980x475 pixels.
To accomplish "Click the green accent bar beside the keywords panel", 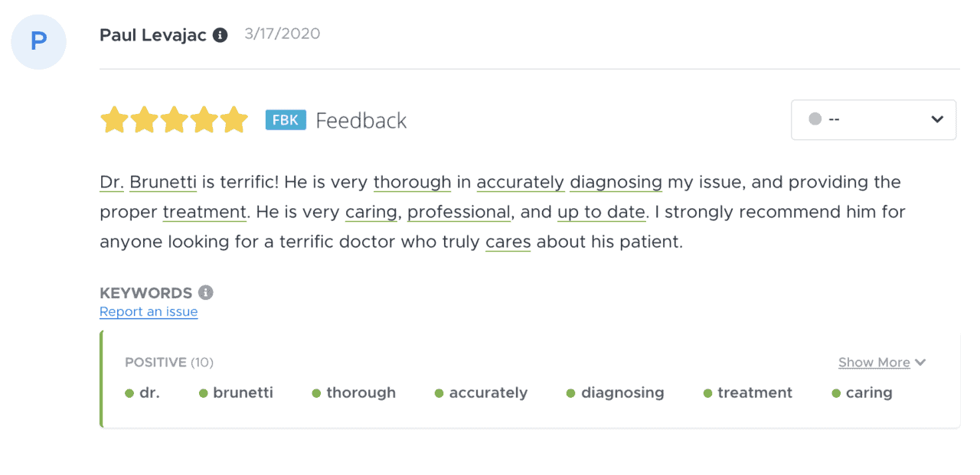I will (x=100, y=379).
